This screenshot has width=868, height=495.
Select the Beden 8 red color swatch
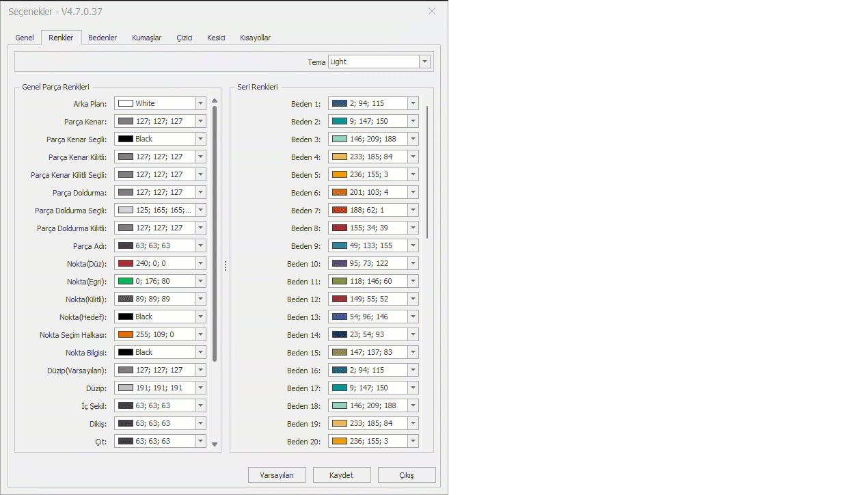[340, 228]
